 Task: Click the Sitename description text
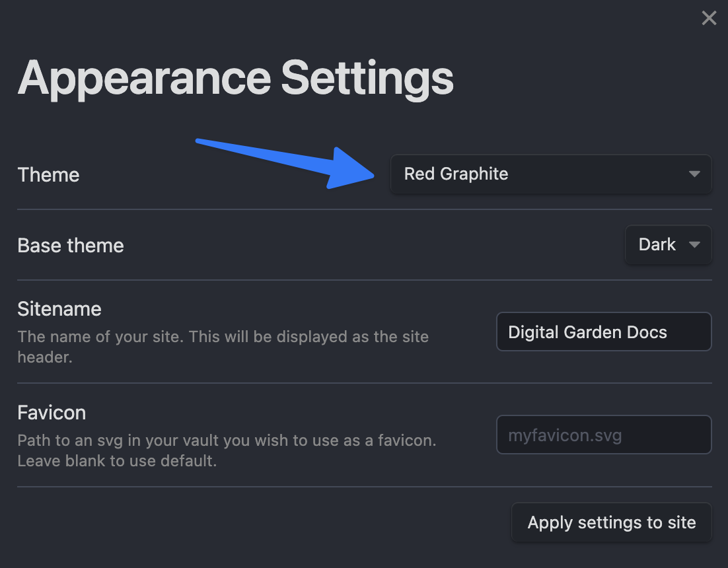pyautogui.click(x=223, y=346)
